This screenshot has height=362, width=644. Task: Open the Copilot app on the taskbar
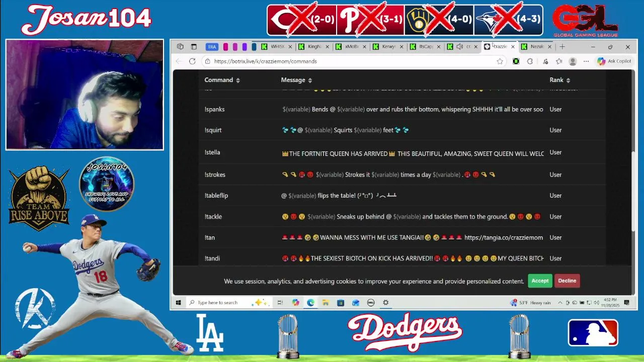pyautogui.click(x=295, y=303)
